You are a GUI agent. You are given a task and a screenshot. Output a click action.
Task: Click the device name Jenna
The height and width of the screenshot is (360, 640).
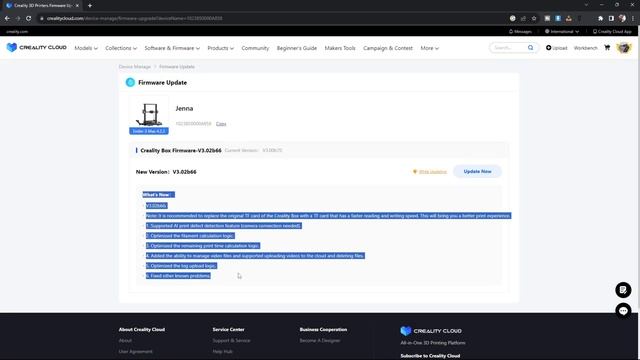pyautogui.click(x=184, y=109)
